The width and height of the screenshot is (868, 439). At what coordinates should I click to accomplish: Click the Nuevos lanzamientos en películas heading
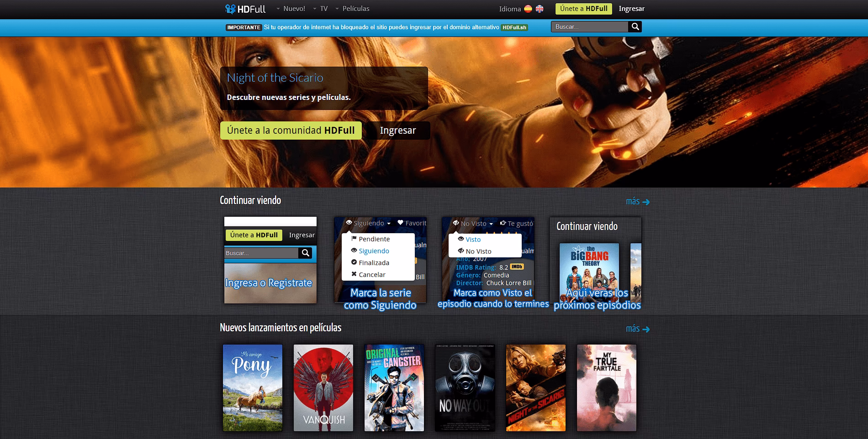coord(281,328)
